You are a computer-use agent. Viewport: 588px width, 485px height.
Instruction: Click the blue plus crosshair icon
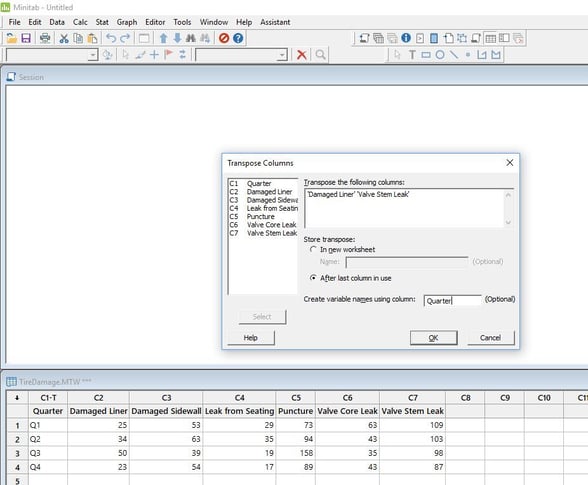[154, 55]
